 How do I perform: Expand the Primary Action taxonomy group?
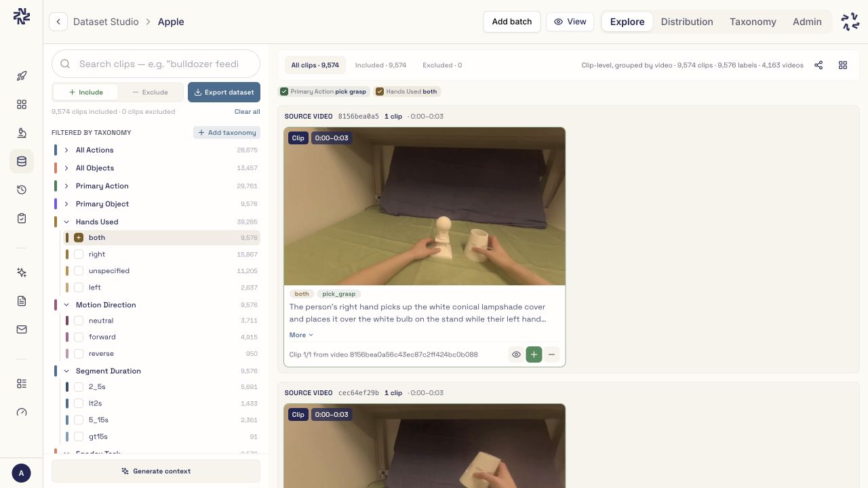[x=66, y=186]
